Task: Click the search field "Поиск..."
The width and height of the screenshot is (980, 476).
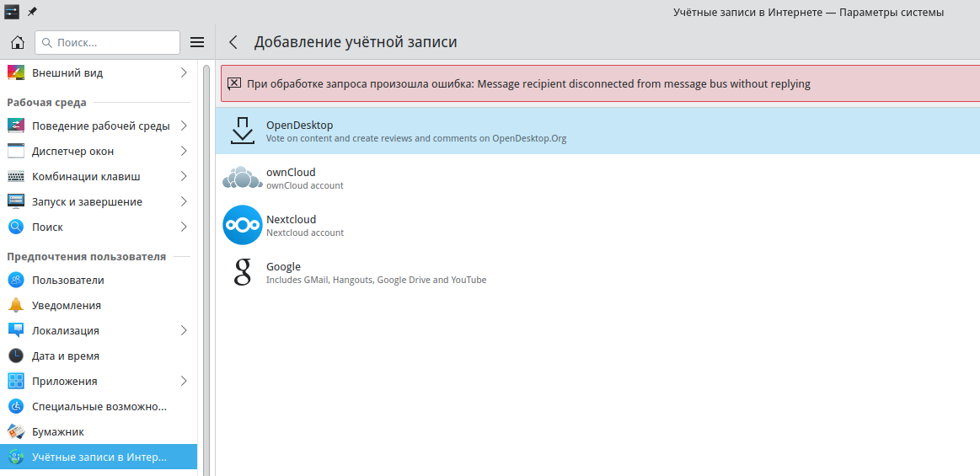Action: tap(108, 42)
